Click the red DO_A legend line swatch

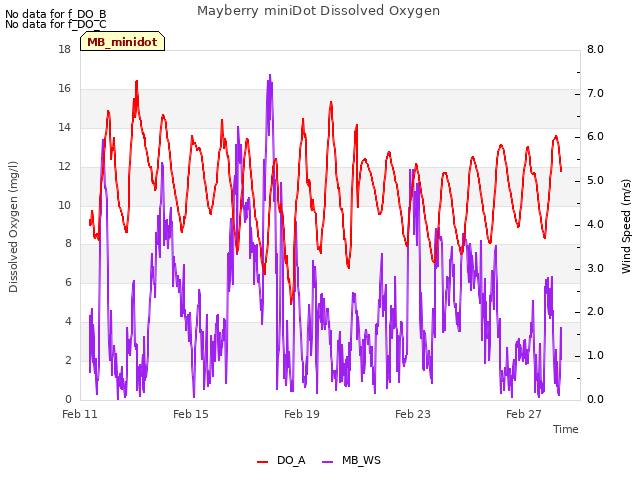pyautogui.click(x=262, y=461)
